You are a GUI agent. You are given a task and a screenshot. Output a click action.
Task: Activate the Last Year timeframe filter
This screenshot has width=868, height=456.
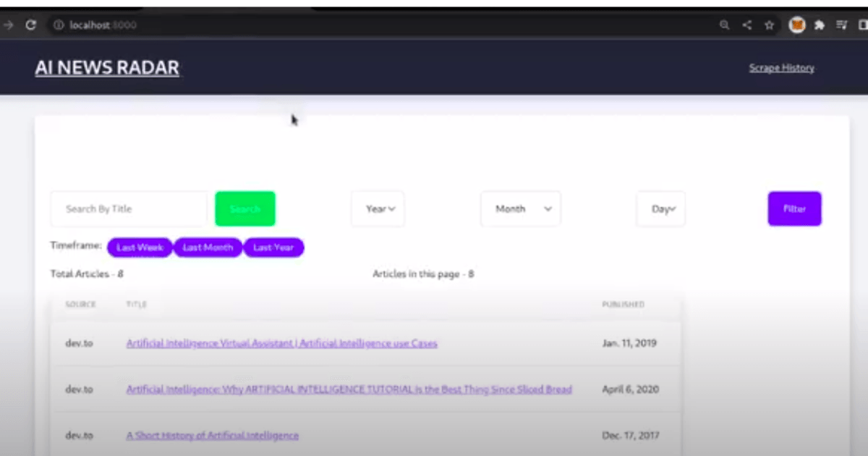click(273, 247)
